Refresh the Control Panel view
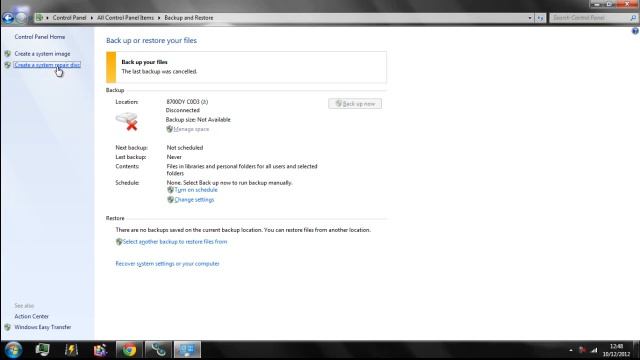Screen dimensions: 640x360 point(540,18)
